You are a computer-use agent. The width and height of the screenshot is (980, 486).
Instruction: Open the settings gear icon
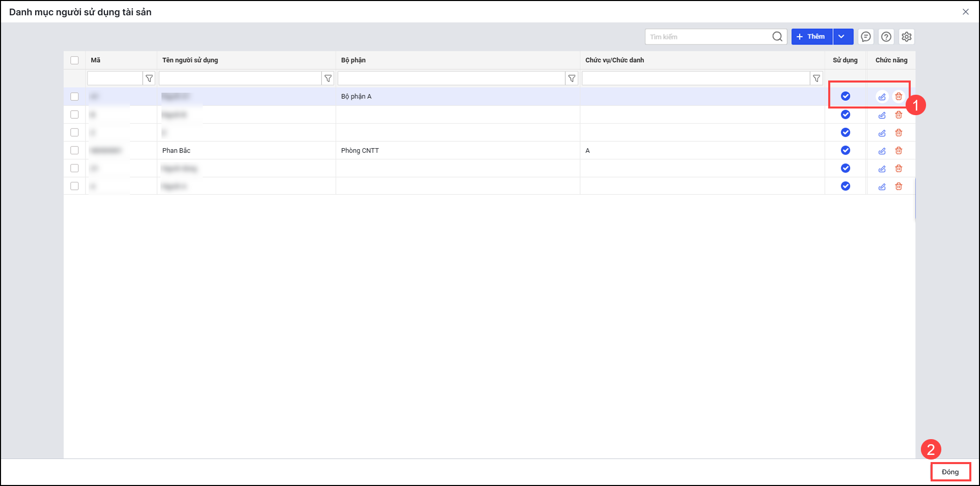[907, 37]
